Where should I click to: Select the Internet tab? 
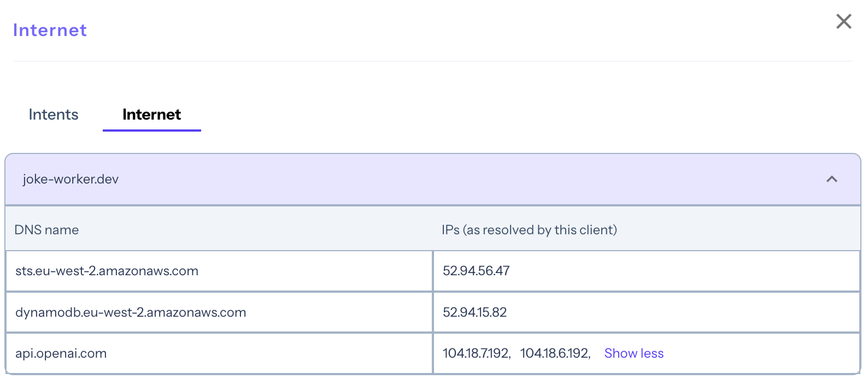point(151,115)
